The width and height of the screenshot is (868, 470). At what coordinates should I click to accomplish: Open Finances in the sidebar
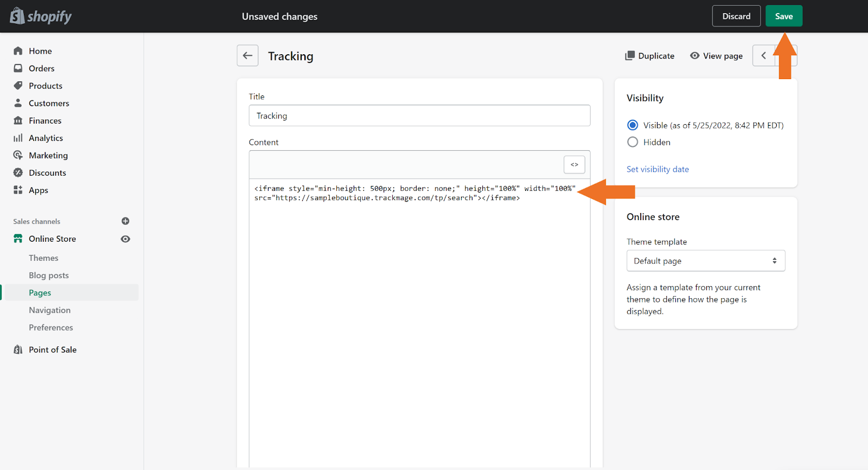click(45, 120)
